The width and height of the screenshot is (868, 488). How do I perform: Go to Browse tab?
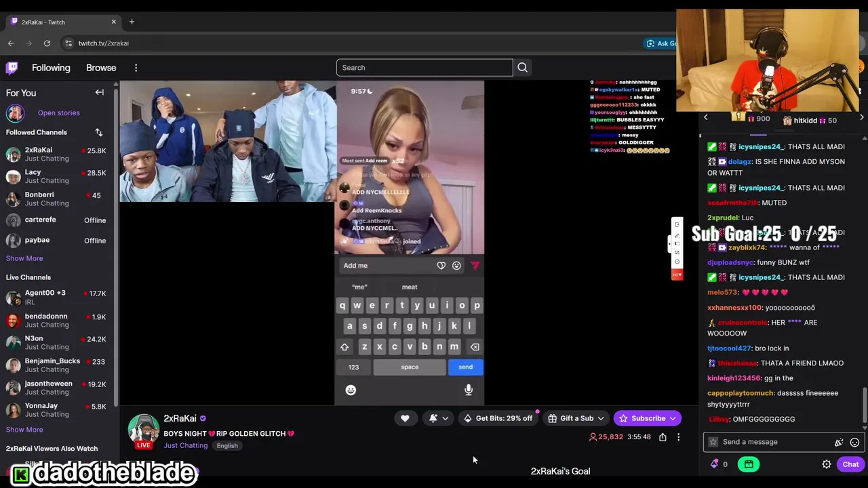point(101,68)
